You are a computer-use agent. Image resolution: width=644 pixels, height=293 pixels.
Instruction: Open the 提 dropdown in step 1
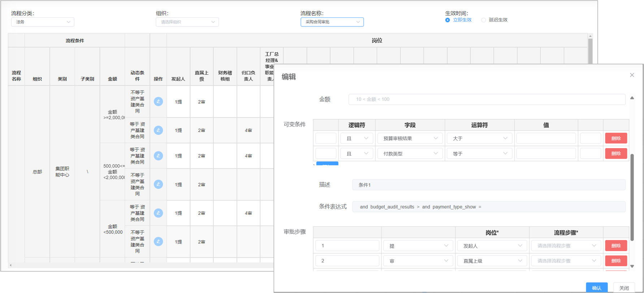418,246
